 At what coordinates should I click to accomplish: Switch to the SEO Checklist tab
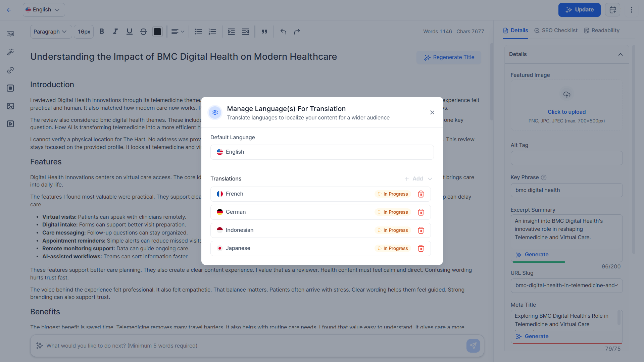click(556, 31)
